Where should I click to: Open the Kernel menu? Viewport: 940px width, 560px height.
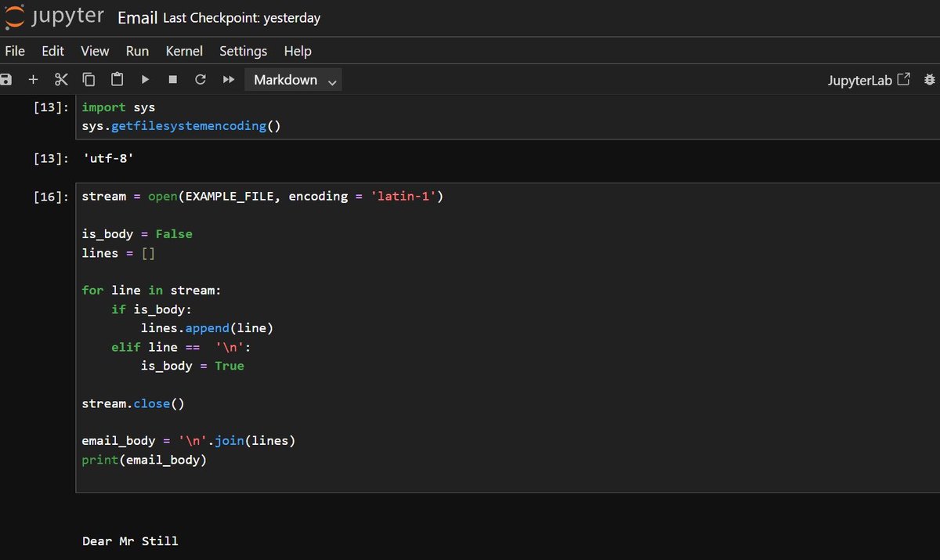183,51
